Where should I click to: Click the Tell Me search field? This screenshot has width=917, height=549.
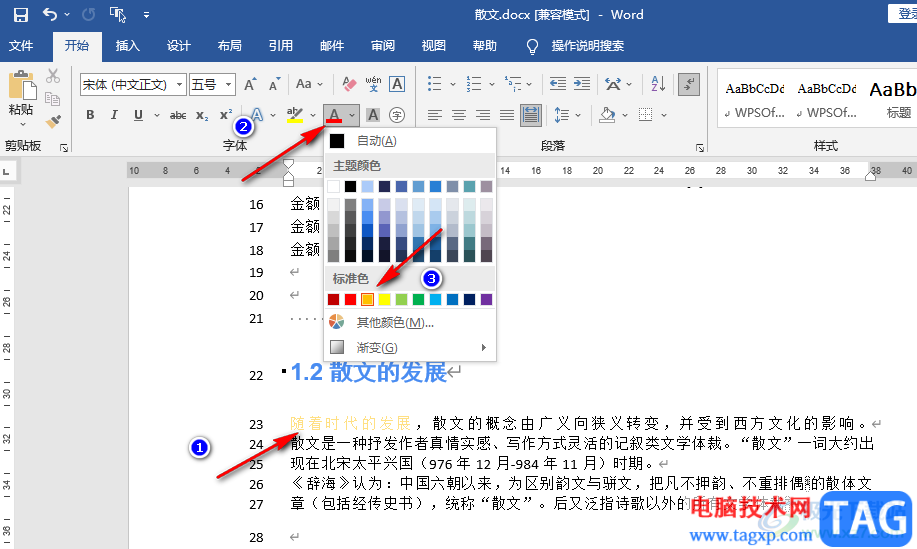tap(588, 46)
